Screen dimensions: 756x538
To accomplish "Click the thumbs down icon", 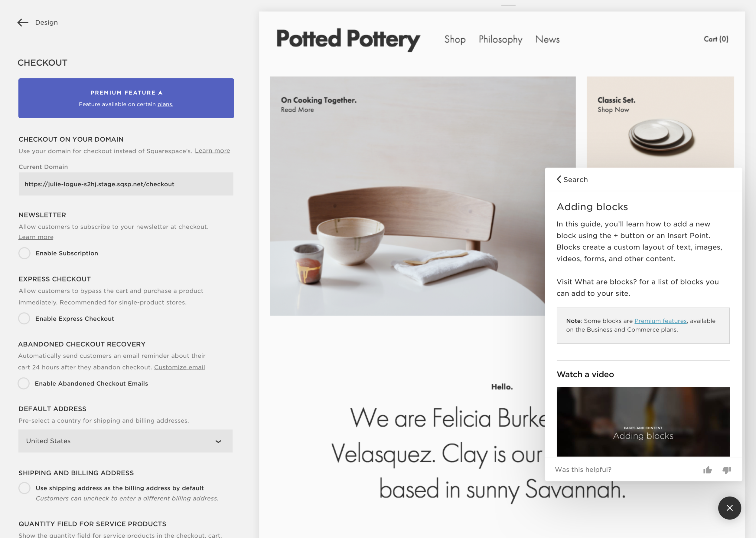I will (x=727, y=470).
